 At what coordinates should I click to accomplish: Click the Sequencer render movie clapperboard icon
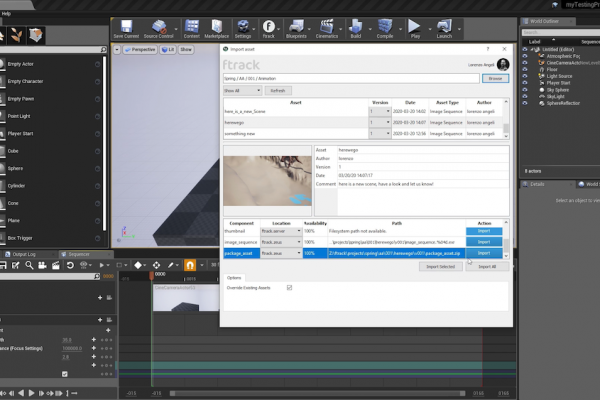pos(56,265)
